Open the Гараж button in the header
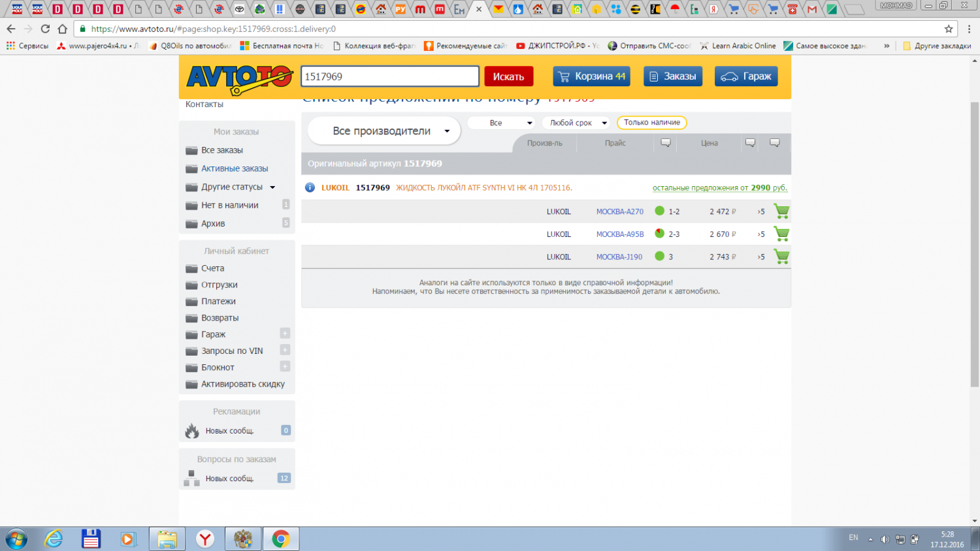980x551 pixels. (746, 76)
